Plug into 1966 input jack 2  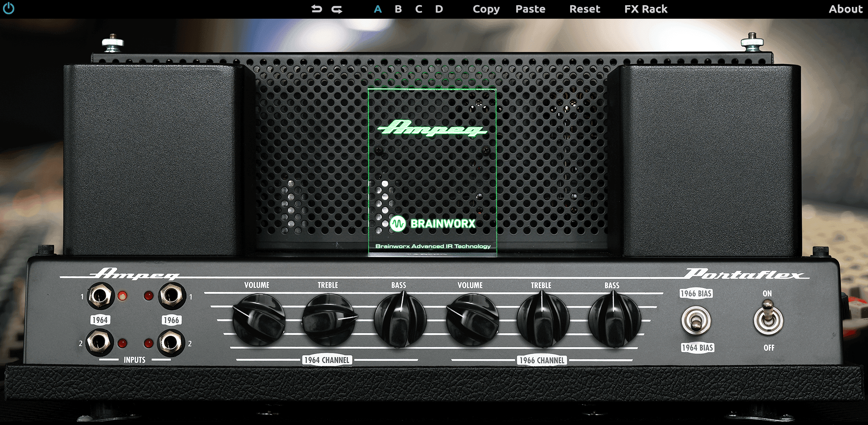pyautogui.click(x=171, y=343)
